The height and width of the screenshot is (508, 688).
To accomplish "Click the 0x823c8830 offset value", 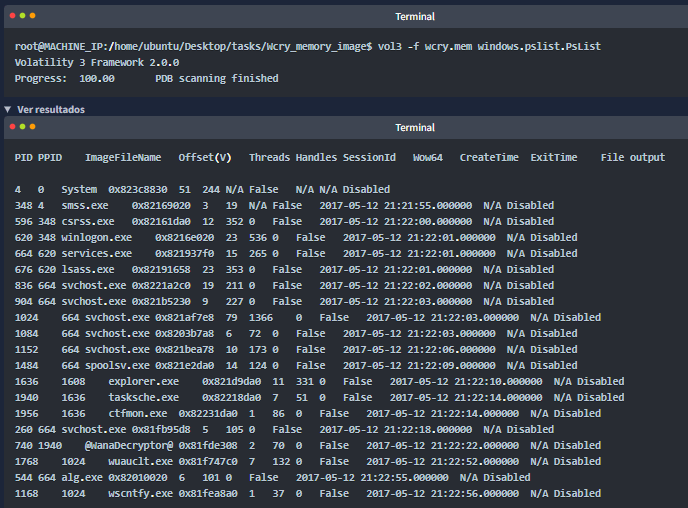I will 138,190.
